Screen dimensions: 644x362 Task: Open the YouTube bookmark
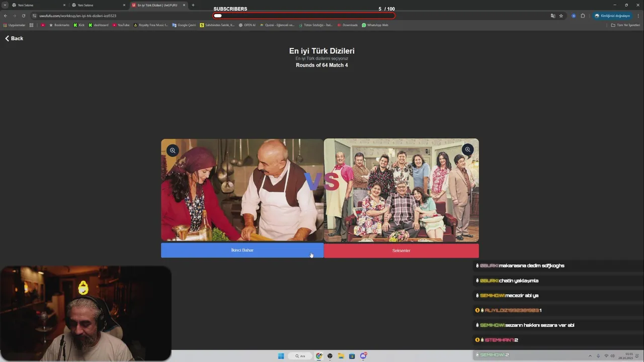click(x=121, y=25)
